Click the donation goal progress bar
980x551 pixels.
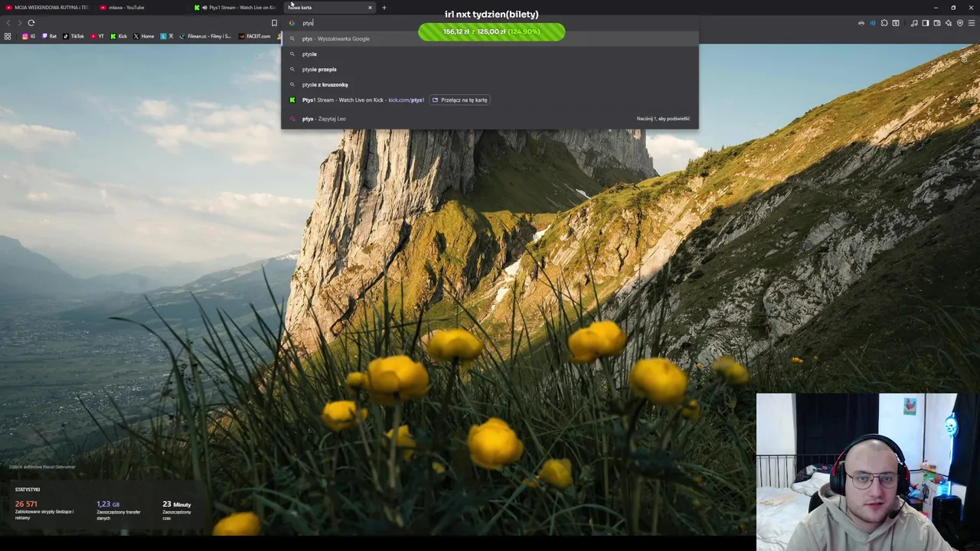click(492, 31)
